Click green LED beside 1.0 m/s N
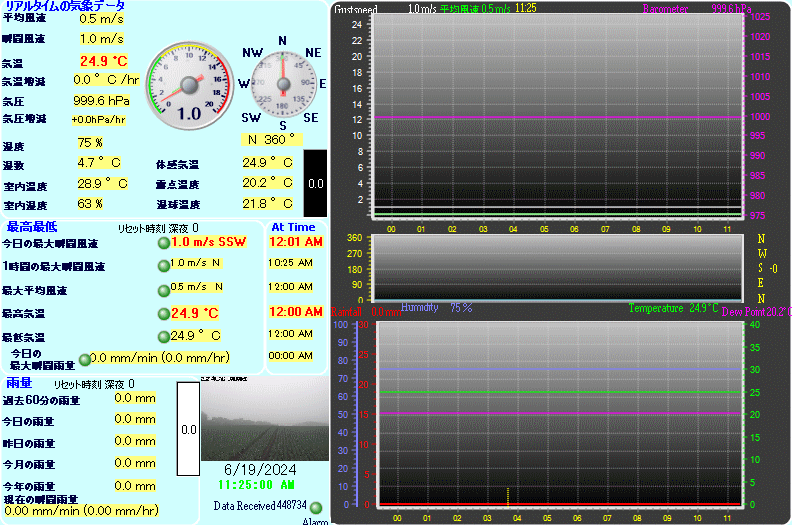Screen dimensions: 792x525 pyautogui.click(x=163, y=265)
